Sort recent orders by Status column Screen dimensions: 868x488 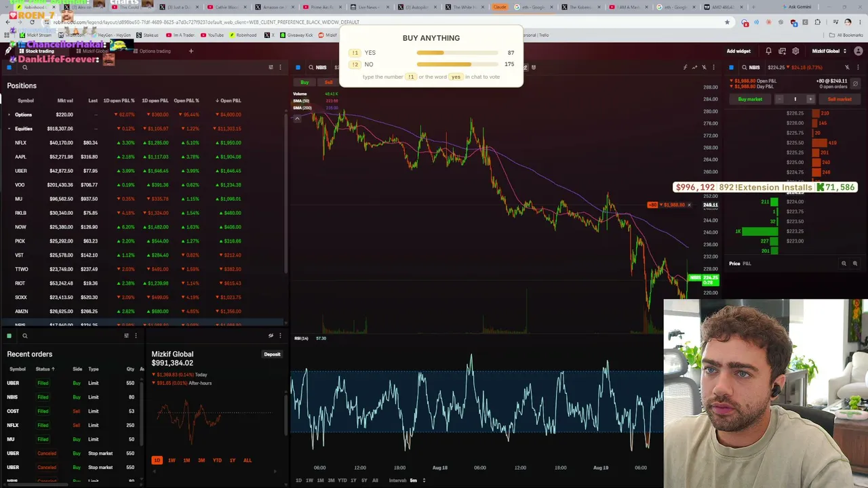coord(45,369)
